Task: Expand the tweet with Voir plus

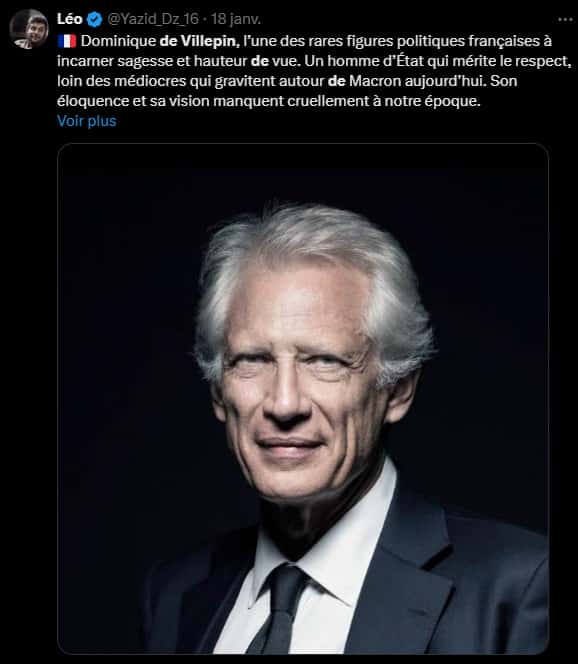Action: pos(87,121)
